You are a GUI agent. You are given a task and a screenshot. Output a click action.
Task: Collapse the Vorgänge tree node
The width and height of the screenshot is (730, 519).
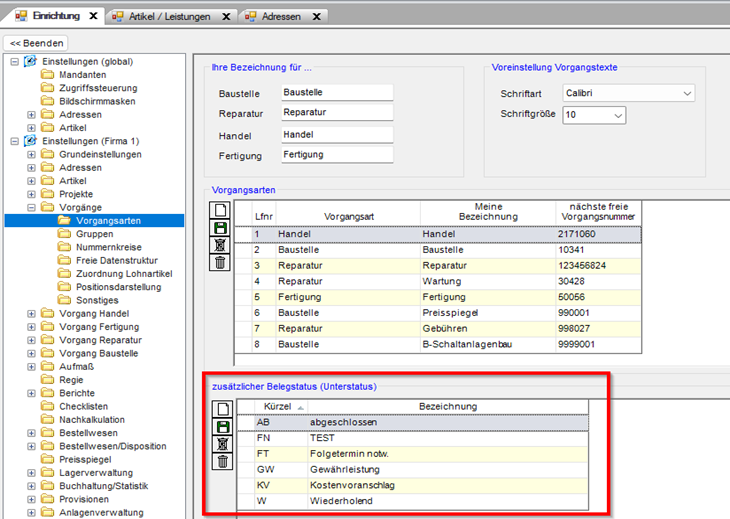pos(31,207)
